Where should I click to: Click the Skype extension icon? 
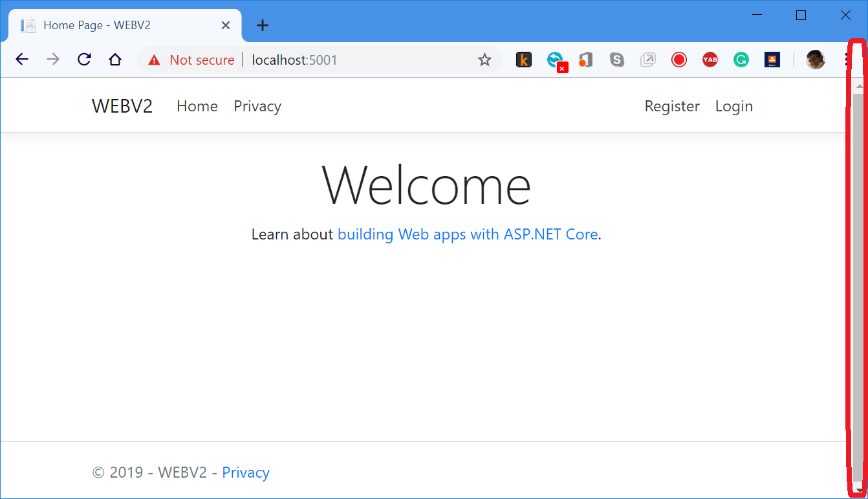(x=617, y=60)
